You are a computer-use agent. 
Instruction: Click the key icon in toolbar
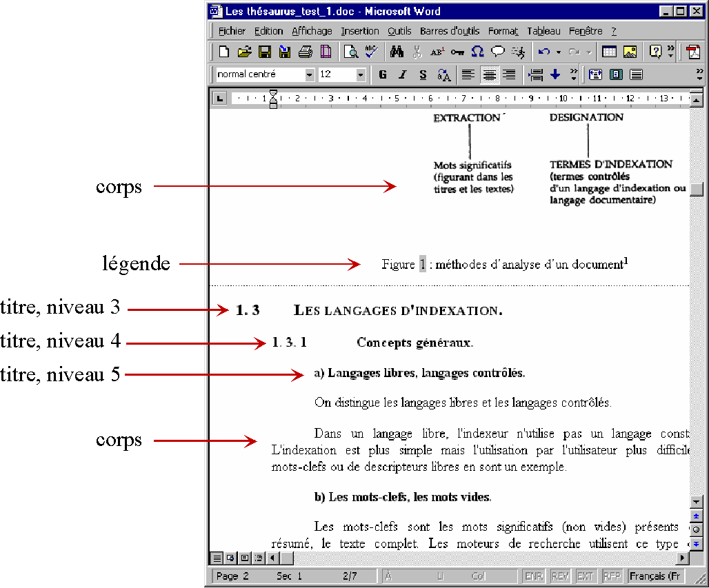point(457,52)
